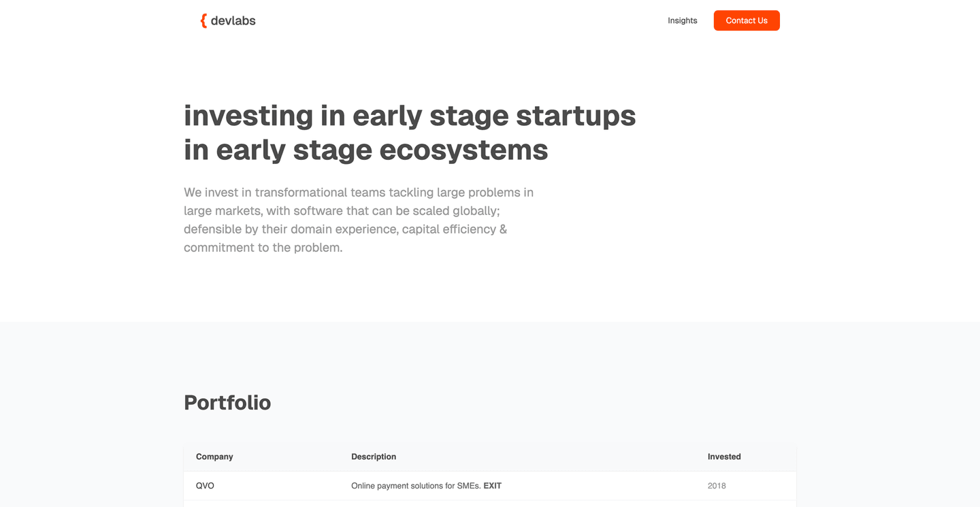Click the Company column header

[214, 457]
